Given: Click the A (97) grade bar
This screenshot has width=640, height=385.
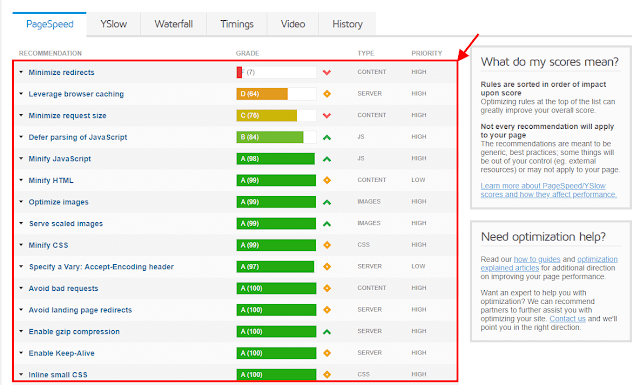Looking at the screenshot, I should pos(276,267).
